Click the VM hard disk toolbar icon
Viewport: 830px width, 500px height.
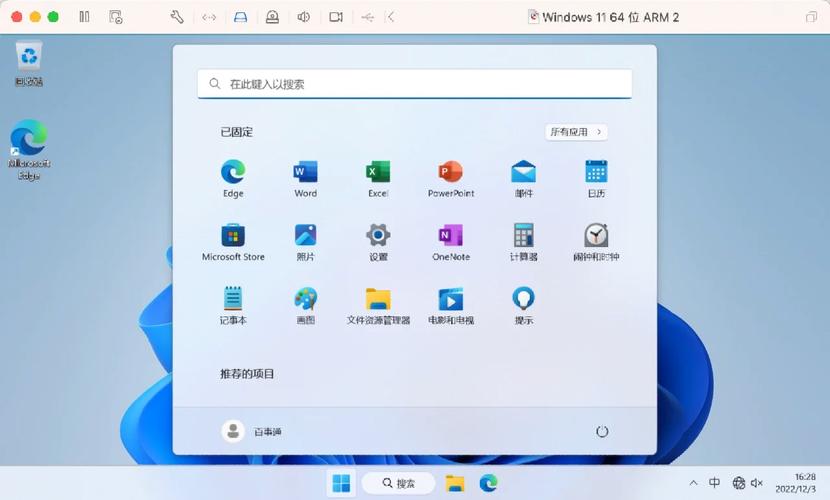click(240, 17)
